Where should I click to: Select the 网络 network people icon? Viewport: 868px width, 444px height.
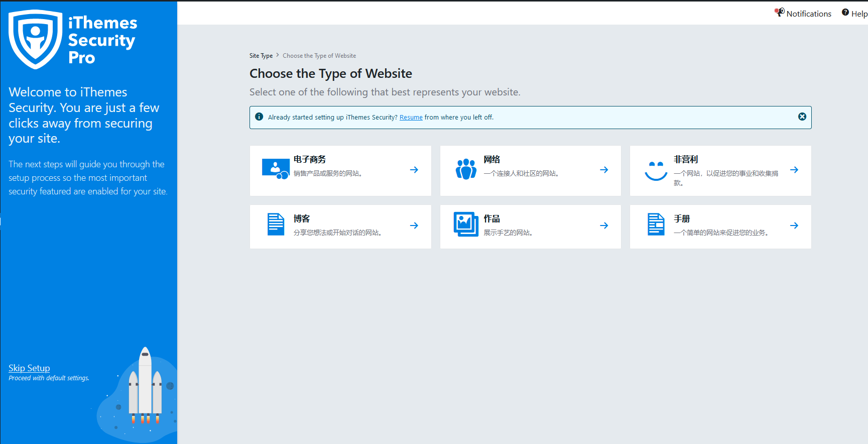(x=466, y=169)
